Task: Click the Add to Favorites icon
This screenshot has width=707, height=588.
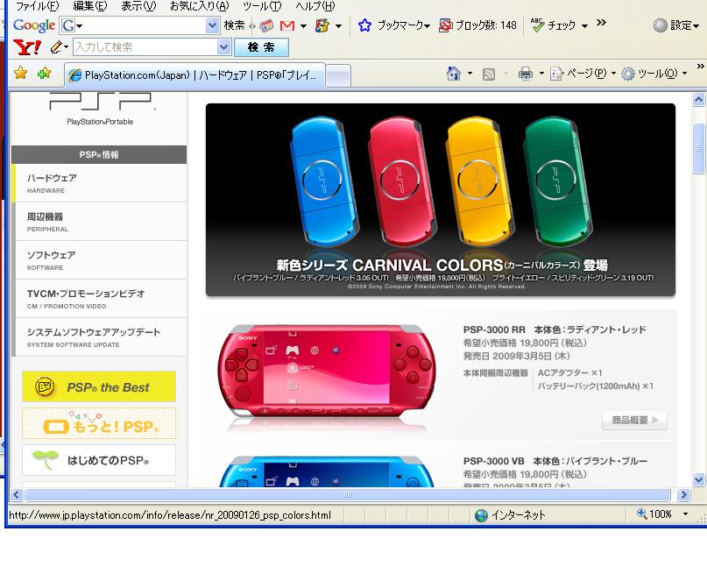Action: click(44, 73)
